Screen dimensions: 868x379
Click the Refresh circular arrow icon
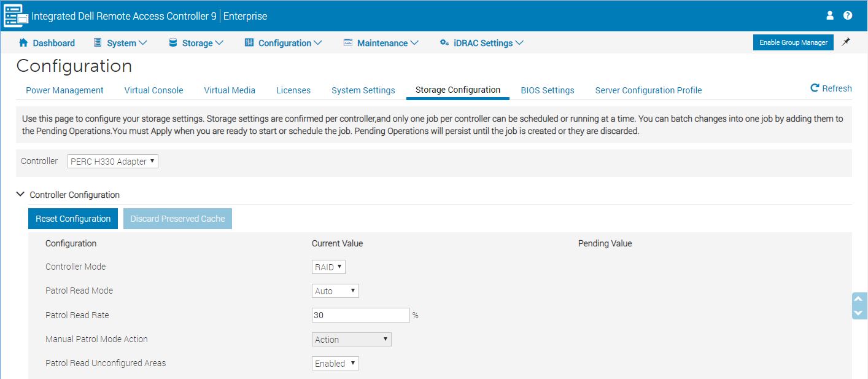(815, 88)
